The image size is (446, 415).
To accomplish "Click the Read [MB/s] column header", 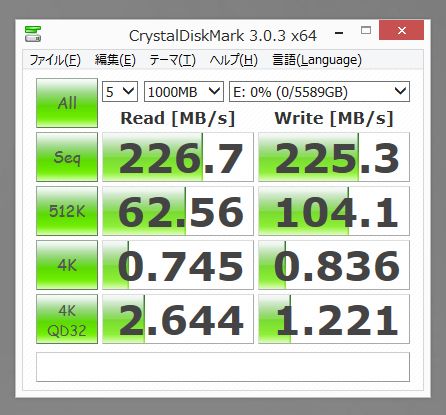I will coord(178,118).
